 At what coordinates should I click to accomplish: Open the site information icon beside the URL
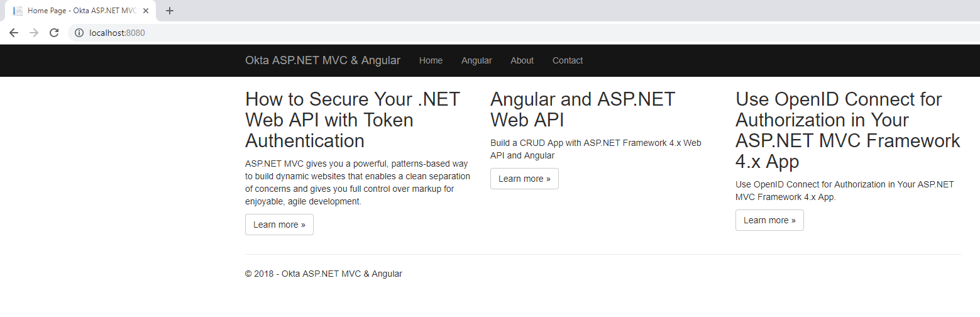[x=79, y=33]
